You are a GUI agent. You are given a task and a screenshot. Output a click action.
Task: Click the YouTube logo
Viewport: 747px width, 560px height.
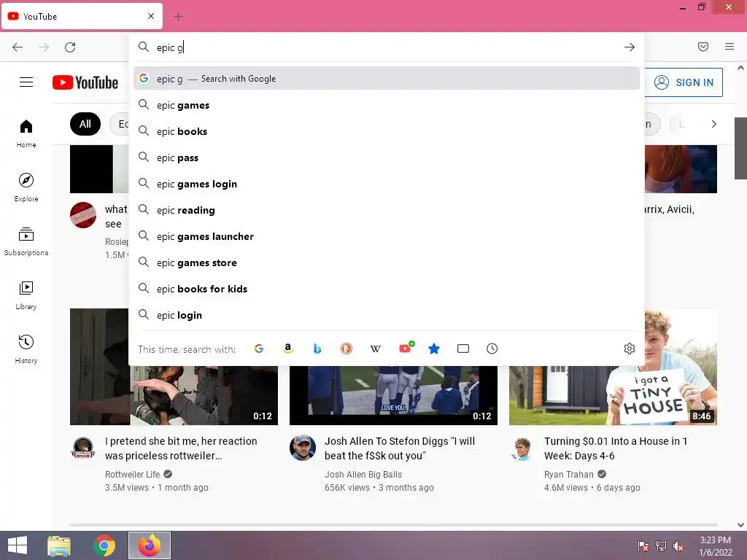[x=85, y=82]
